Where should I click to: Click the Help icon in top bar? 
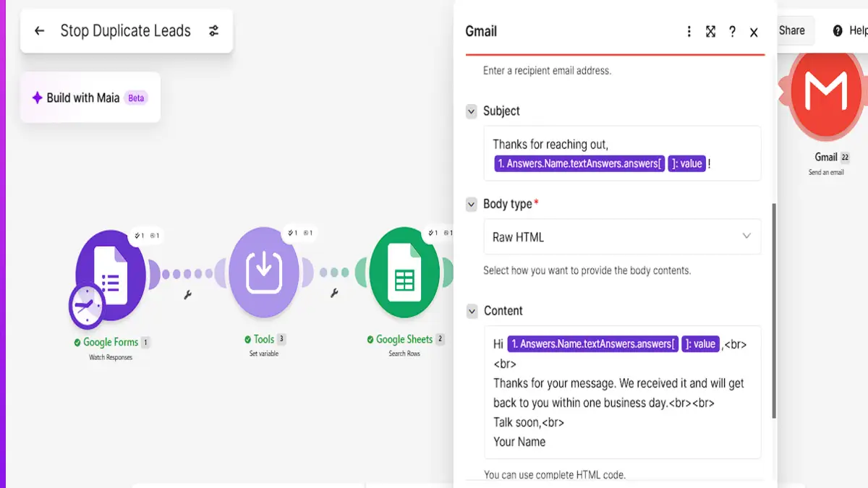838,30
